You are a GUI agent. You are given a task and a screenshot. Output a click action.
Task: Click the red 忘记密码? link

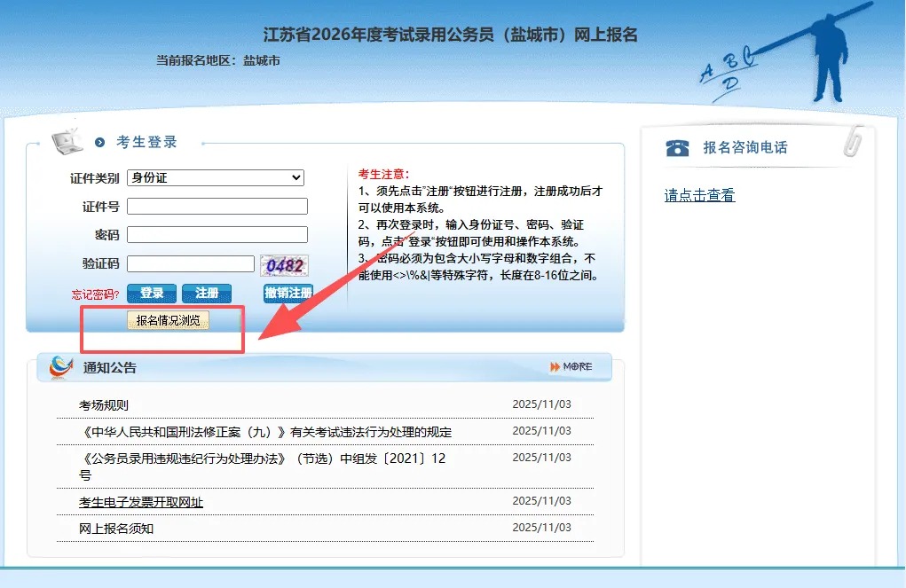tap(96, 294)
